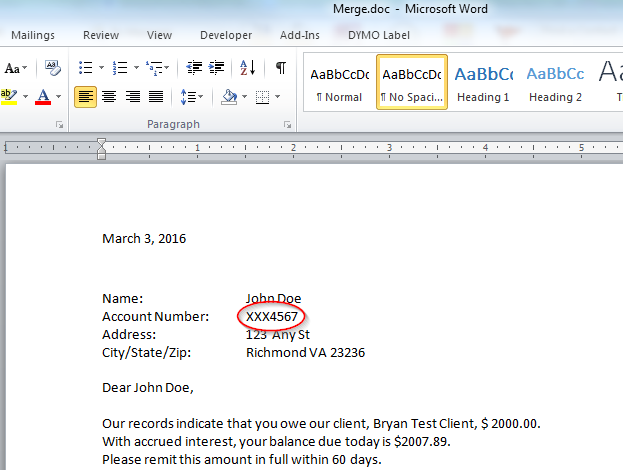Click the Multilevel List icon

tap(153, 68)
